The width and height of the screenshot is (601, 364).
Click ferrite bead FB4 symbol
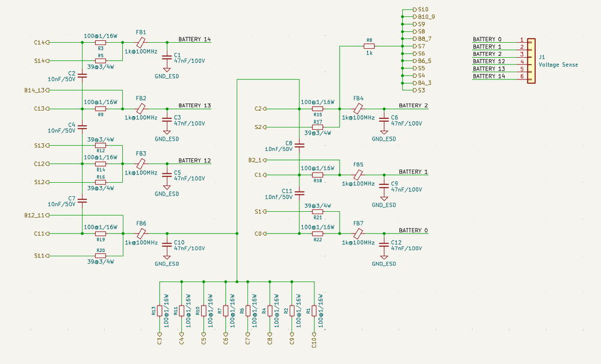(358, 109)
